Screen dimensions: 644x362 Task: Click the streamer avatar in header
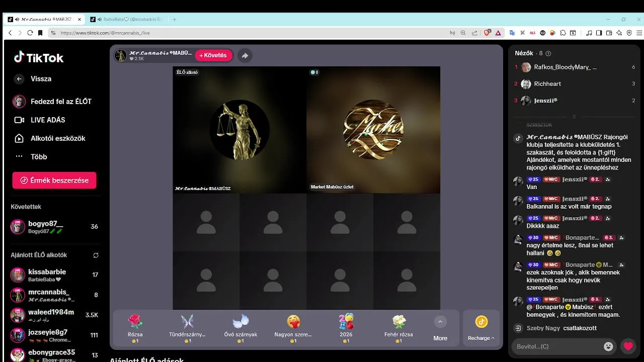(x=120, y=55)
